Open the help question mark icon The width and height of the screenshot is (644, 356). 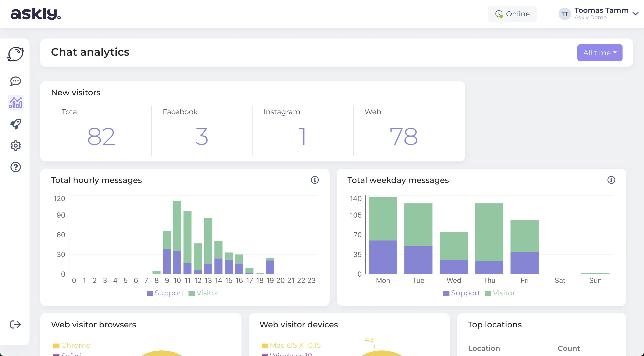15,167
